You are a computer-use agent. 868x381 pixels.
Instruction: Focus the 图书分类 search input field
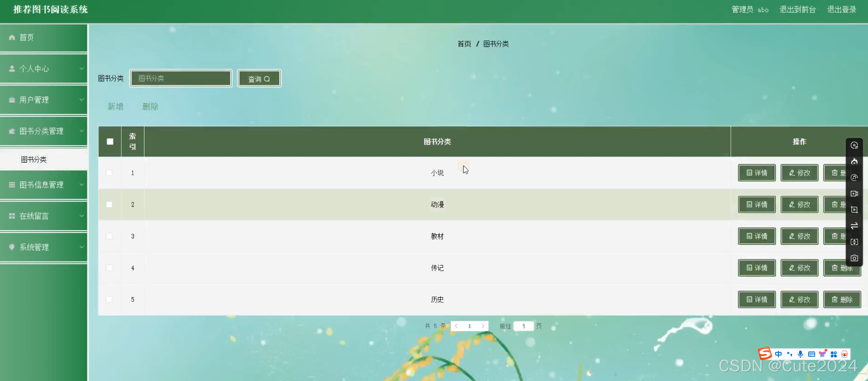click(181, 78)
